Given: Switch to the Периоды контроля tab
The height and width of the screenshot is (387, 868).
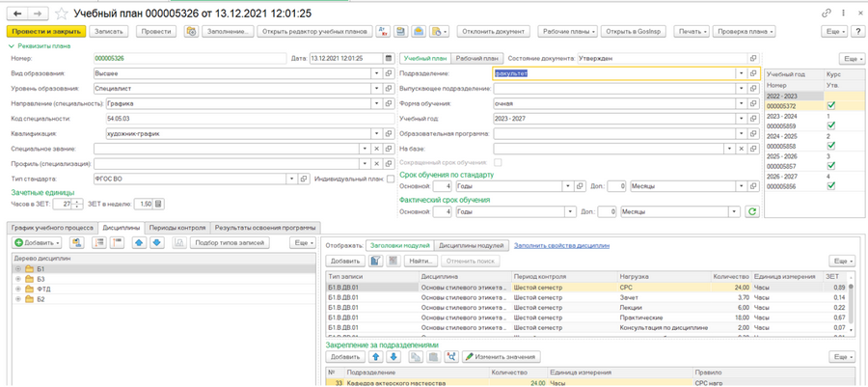Looking at the screenshot, I should tap(177, 228).
